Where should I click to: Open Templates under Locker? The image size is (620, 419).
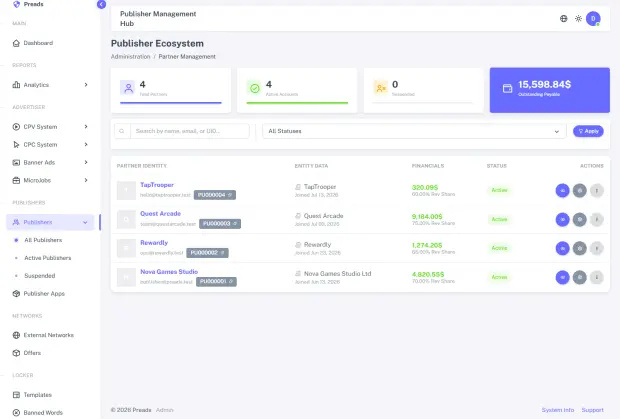pos(32,395)
